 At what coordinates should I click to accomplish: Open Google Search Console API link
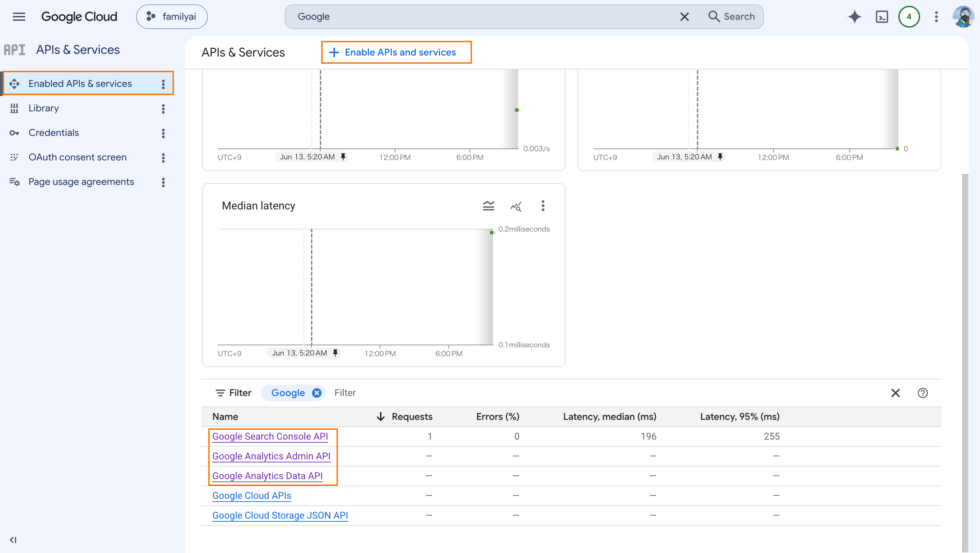[x=270, y=437]
